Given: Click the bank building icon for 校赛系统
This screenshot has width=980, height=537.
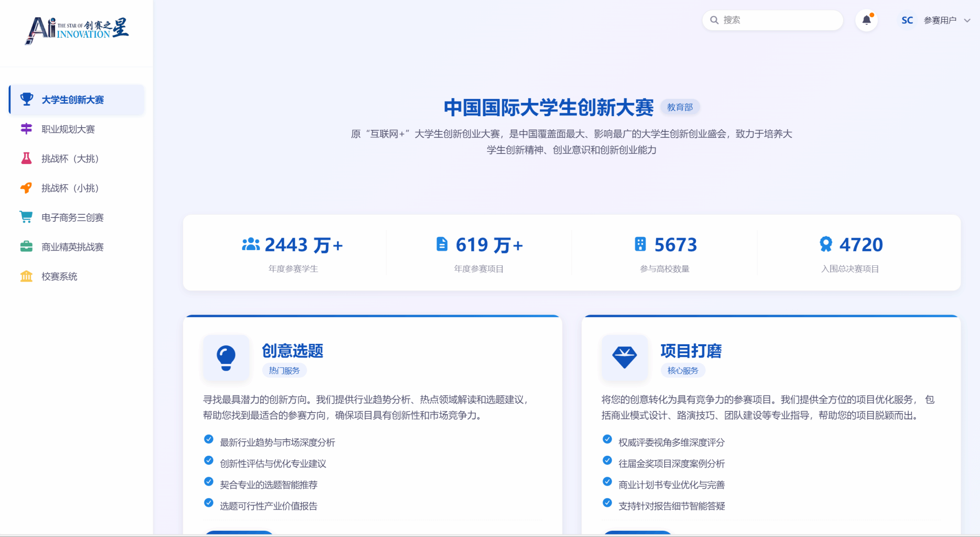Looking at the screenshot, I should (x=26, y=276).
